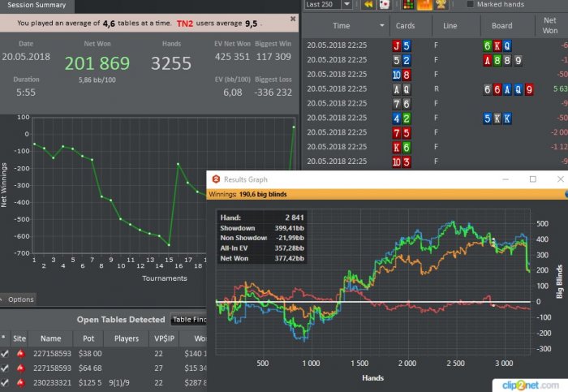Sort open tables by VP$IP column

[165, 338]
